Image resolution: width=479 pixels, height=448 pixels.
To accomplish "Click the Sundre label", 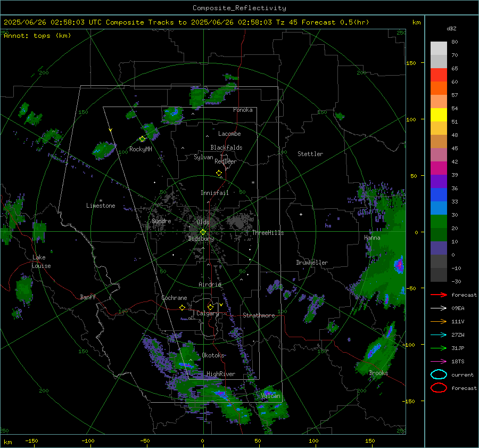I will tap(161, 221).
